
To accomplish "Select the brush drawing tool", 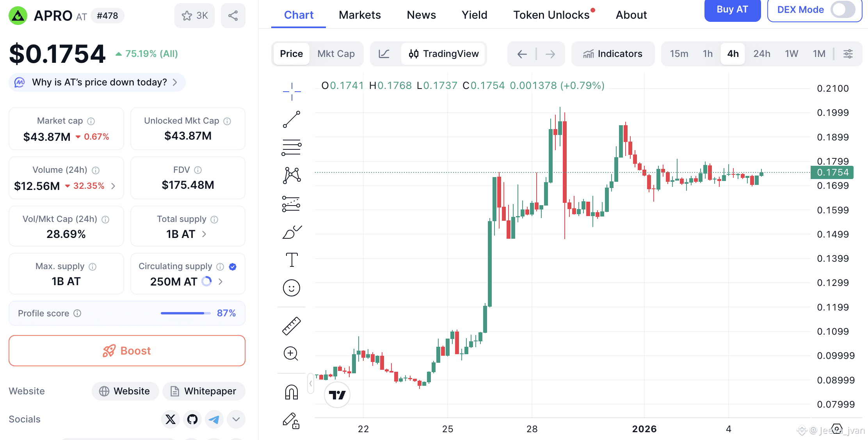I will coord(292,232).
